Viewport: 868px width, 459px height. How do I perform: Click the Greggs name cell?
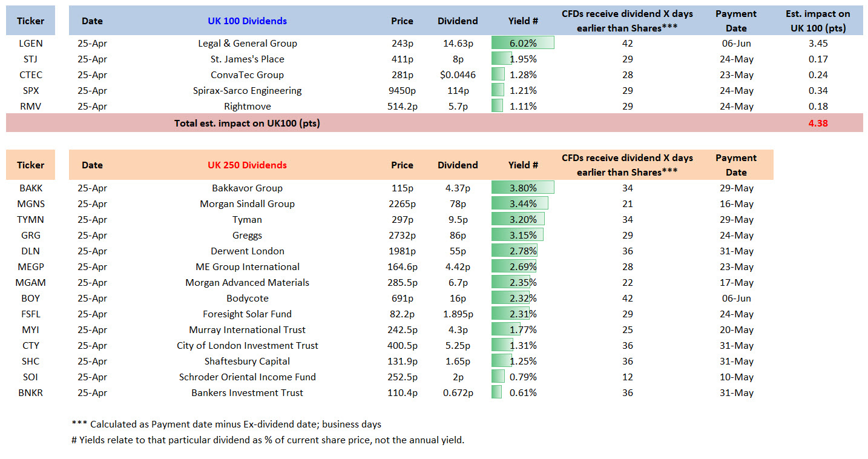coord(247,235)
